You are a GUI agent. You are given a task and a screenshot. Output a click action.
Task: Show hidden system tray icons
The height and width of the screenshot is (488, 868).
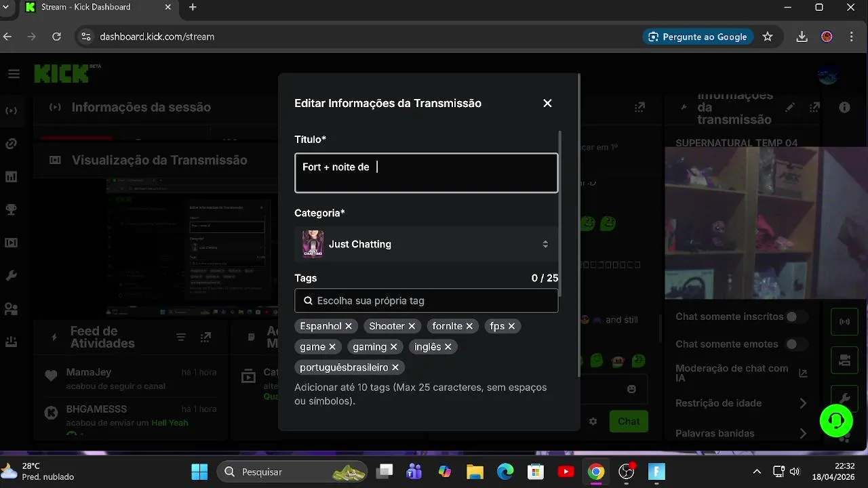click(757, 472)
